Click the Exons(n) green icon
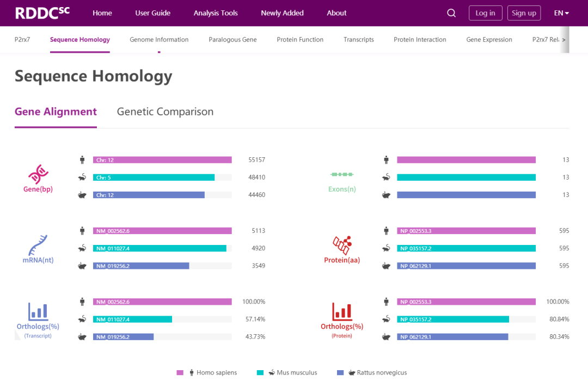Viewport: 588px width, 381px height. 342,175
